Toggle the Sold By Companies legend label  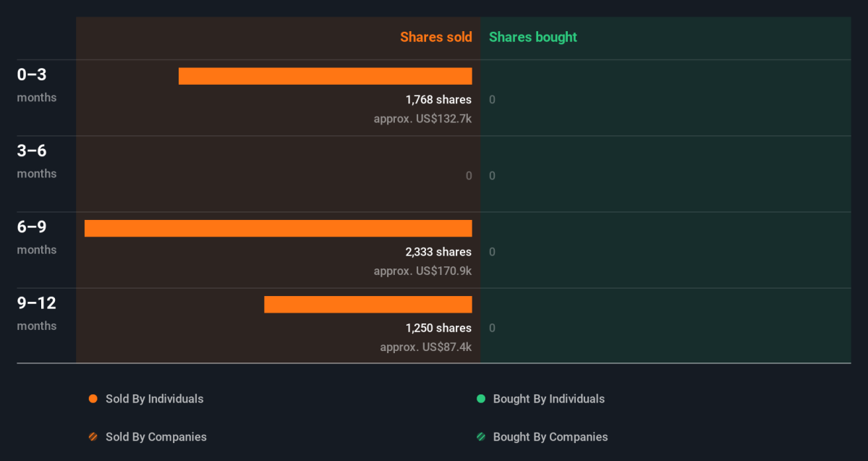156,437
